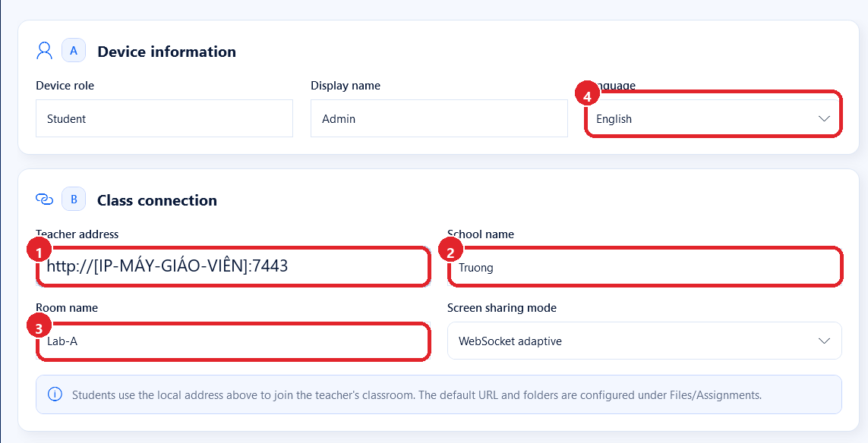Click the Device role label
The width and height of the screenshot is (868, 443).
coord(65,86)
